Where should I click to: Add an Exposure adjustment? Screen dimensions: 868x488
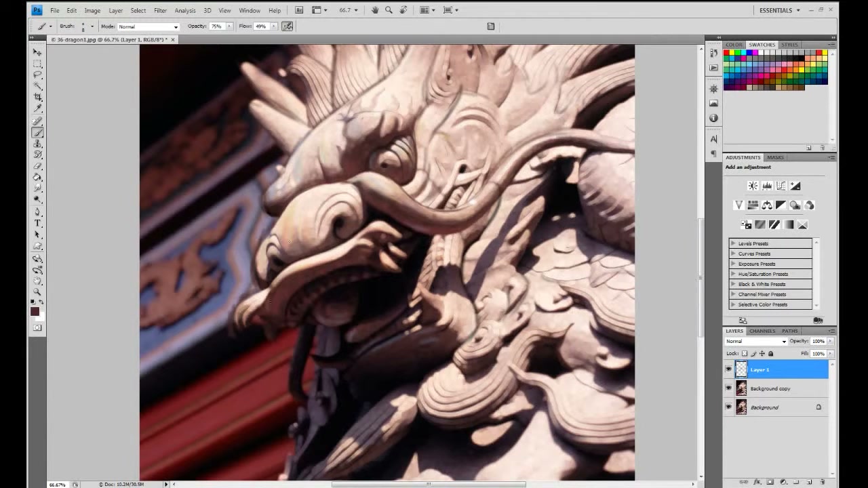(795, 186)
